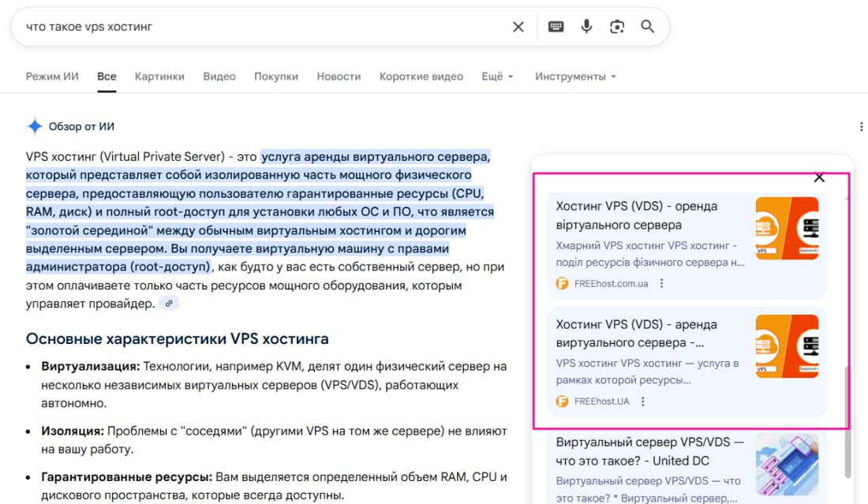Expand the Ещё dropdown menu

[x=497, y=77]
